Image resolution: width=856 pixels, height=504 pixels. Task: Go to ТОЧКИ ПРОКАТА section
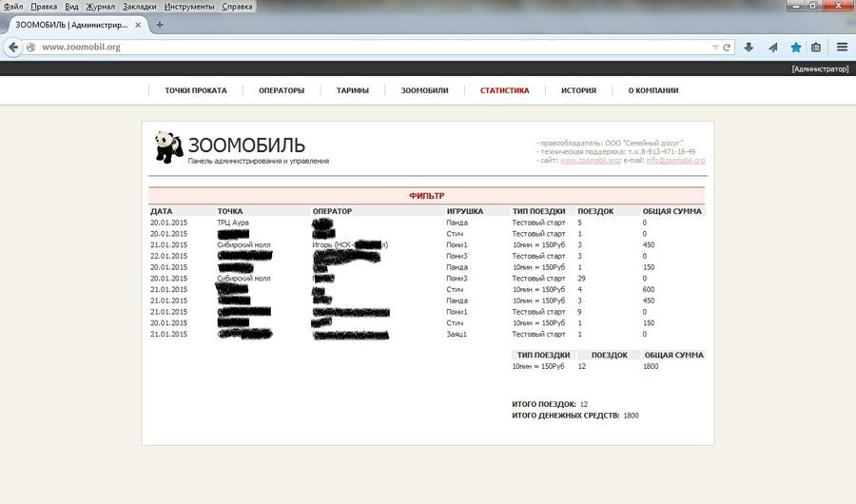(195, 91)
